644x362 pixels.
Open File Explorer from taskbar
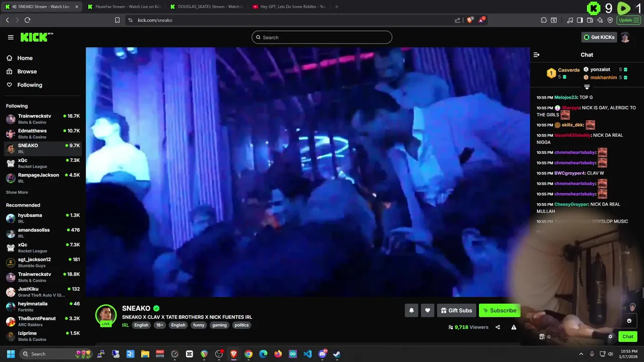(145, 354)
